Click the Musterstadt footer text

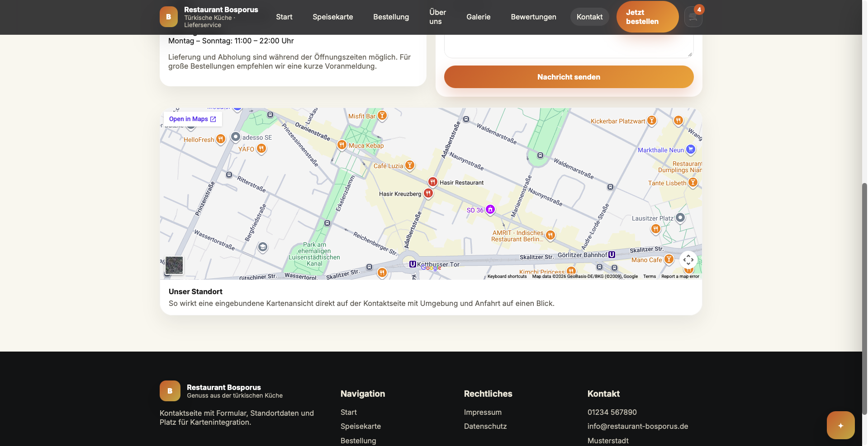coord(608,441)
